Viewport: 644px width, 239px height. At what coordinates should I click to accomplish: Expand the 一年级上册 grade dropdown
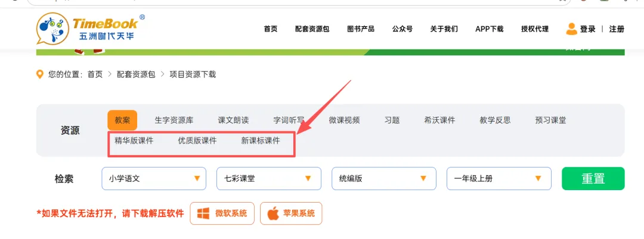tap(499, 179)
